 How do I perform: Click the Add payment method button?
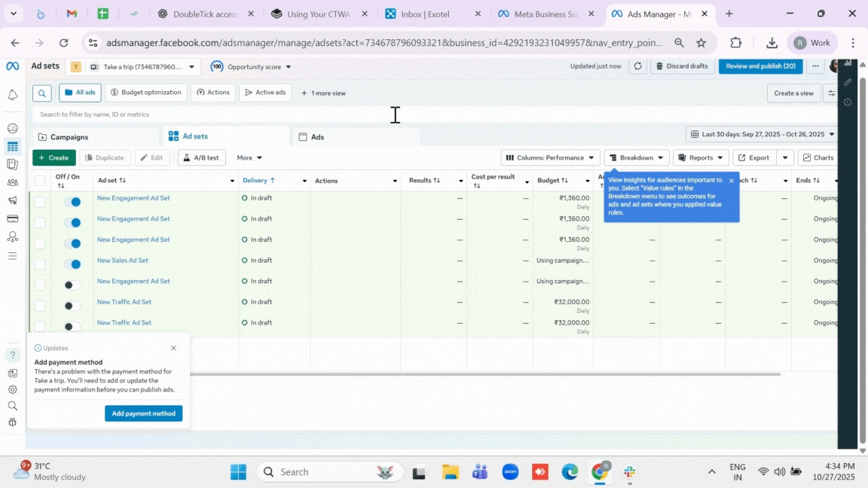tap(143, 413)
